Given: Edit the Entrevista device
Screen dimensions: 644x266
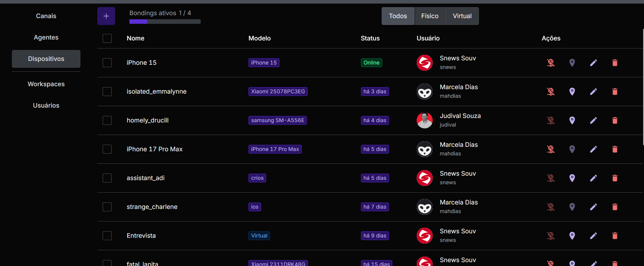Looking at the screenshot, I should point(594,236).
